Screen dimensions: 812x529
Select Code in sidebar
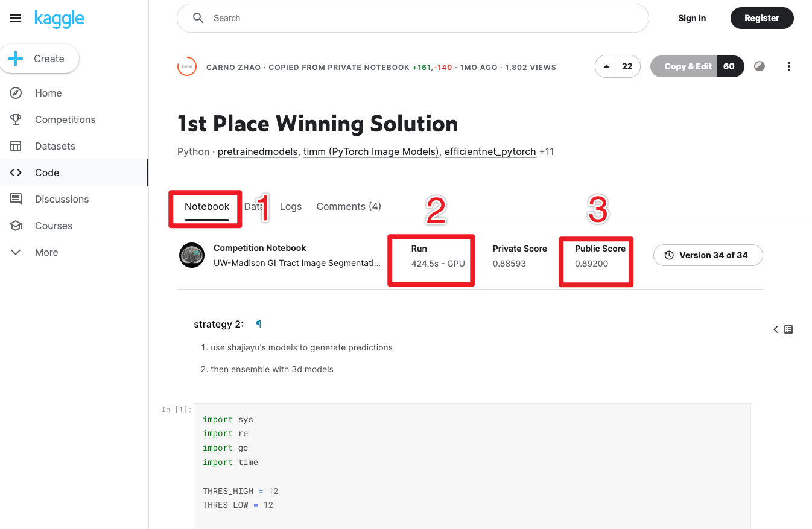(x=47, y=173)
